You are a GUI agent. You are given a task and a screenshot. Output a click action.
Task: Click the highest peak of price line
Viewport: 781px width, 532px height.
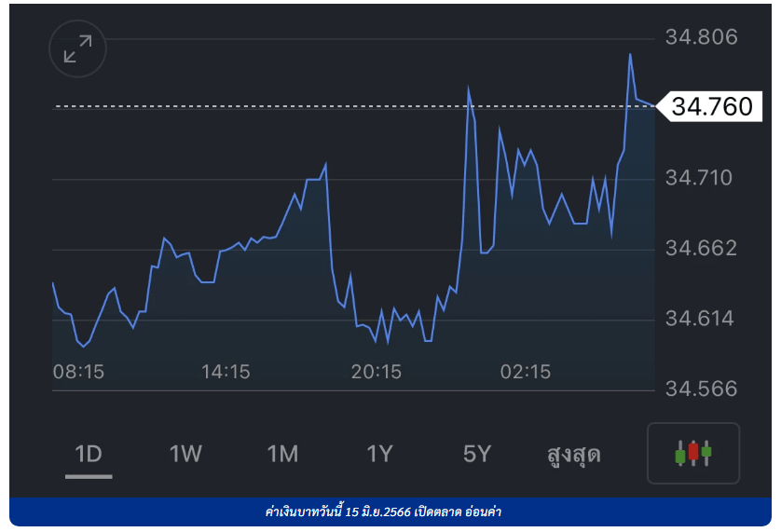click(630, 55)
